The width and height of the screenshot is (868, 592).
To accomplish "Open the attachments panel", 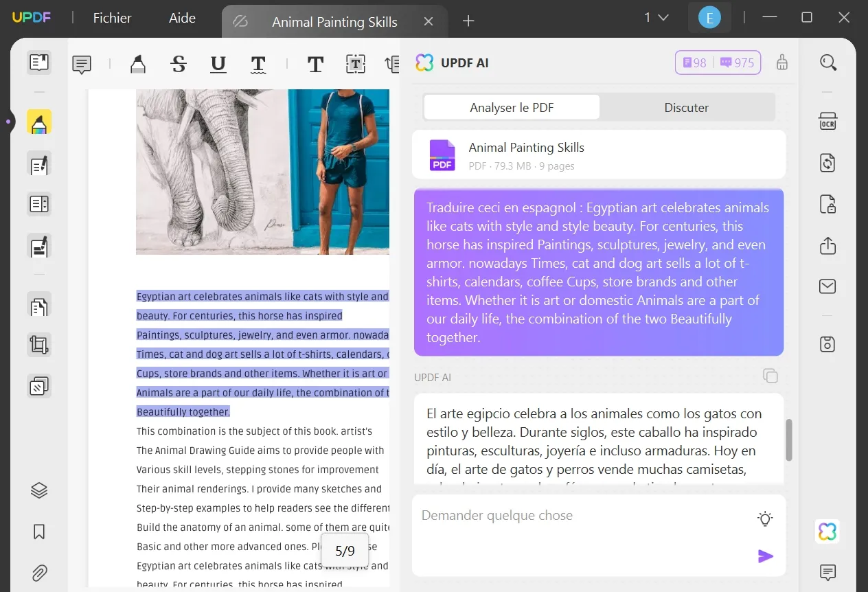I will [x=39, y=573].
